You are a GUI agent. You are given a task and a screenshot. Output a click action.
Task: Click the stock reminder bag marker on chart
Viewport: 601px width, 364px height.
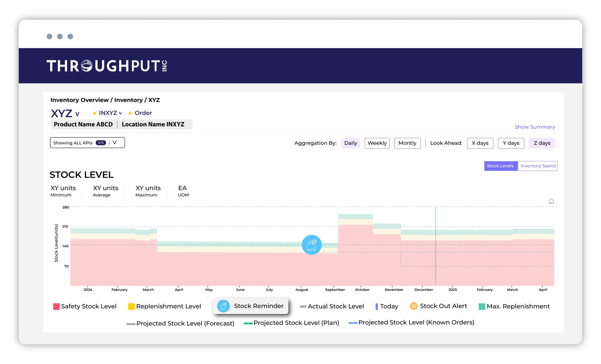312,245
